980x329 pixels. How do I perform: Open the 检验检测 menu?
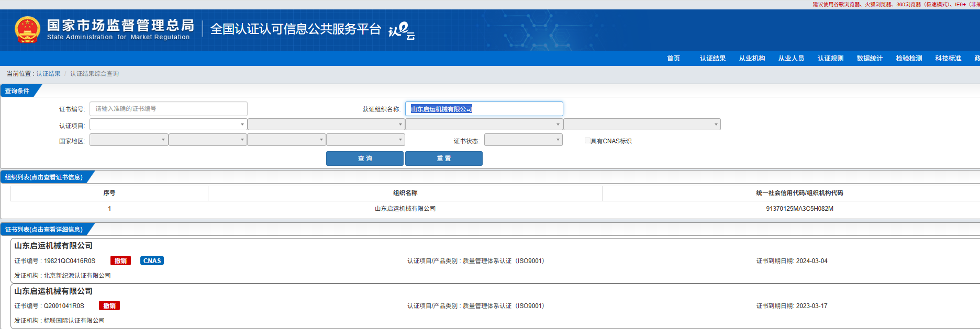pyautogui.click(x=909, y=58)
